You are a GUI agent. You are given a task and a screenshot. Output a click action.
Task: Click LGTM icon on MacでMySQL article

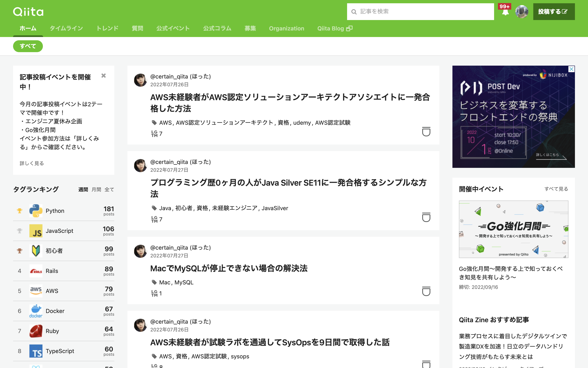point(155,293)
